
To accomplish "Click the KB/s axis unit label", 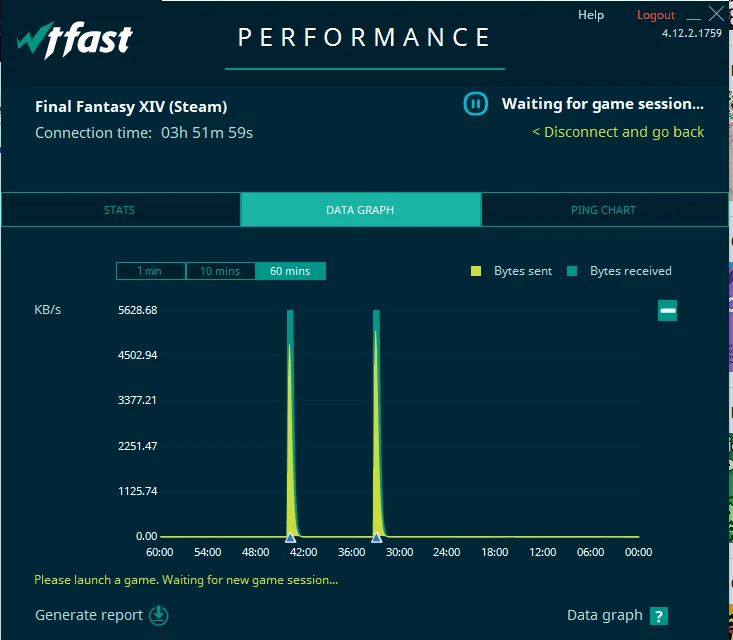I will [48, 309].
